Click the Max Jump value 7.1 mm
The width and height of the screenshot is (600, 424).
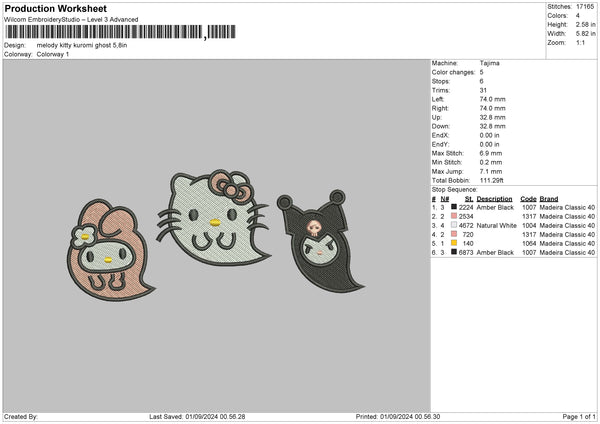click(491, 172)
